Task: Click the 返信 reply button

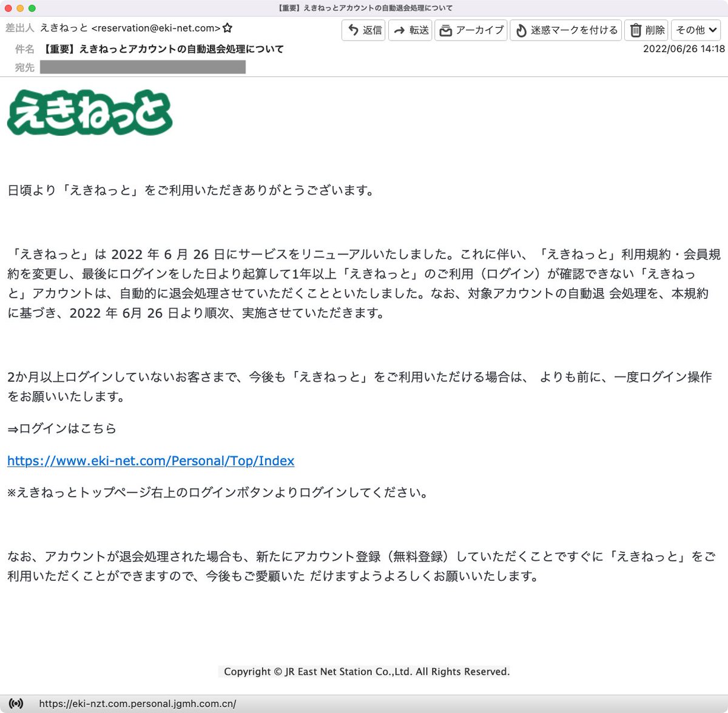Action: (x=363, y=30)
